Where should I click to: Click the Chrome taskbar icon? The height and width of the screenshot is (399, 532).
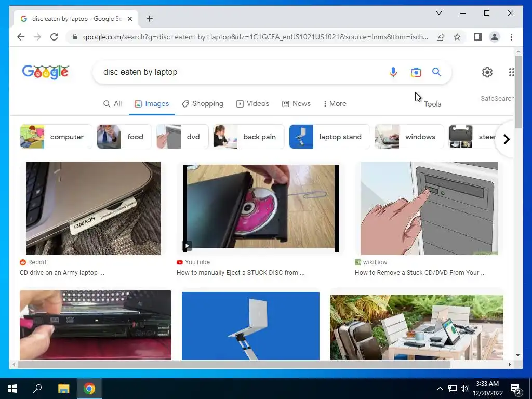[x=89, y=389]
